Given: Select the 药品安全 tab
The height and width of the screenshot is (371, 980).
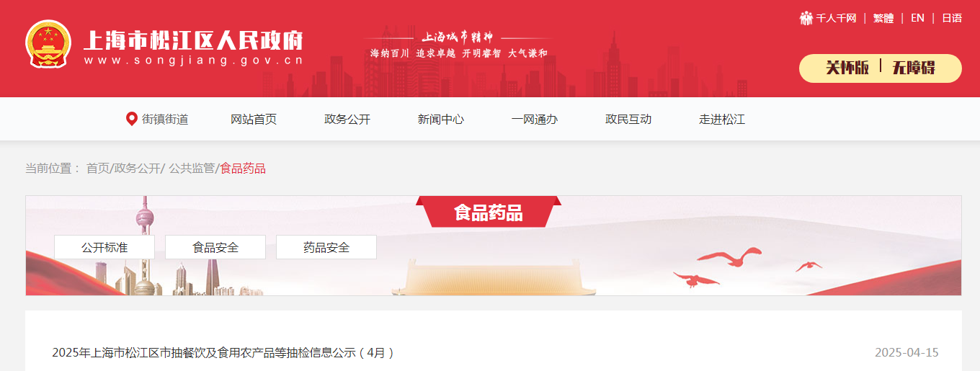Looking at the screenshot, I should (x=326, y=247).
